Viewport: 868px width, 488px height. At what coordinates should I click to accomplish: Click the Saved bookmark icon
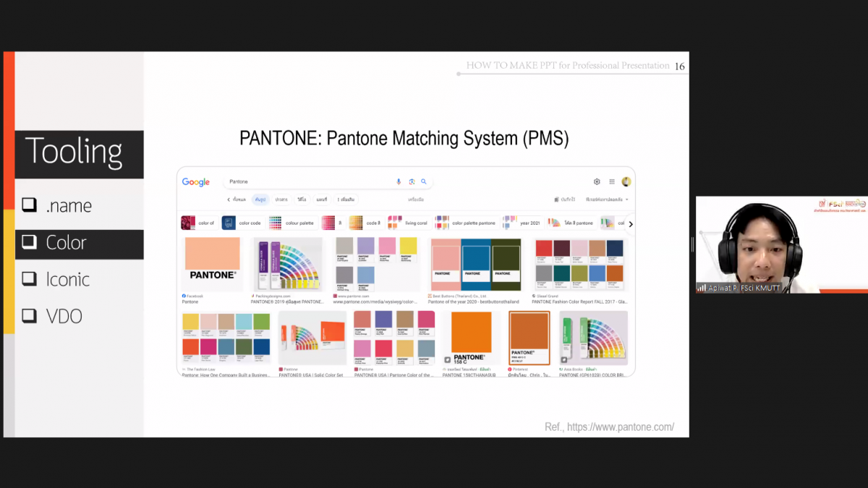click(557, 200)
